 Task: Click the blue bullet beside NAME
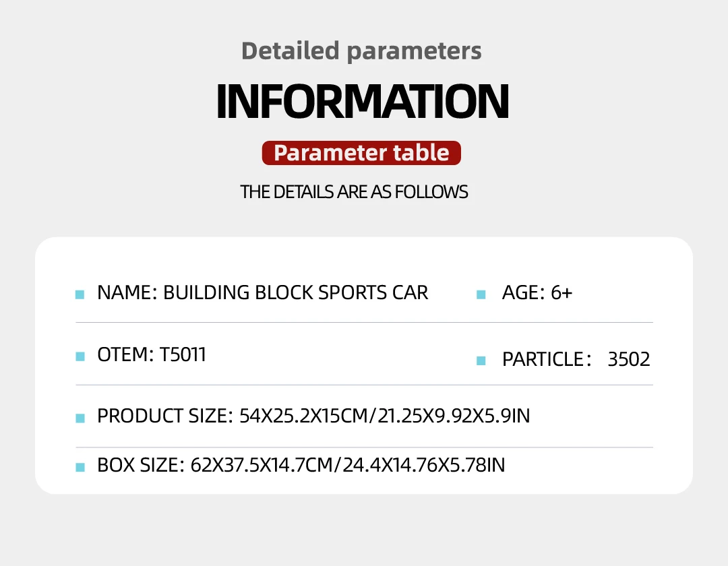click(x=80, y=294)
